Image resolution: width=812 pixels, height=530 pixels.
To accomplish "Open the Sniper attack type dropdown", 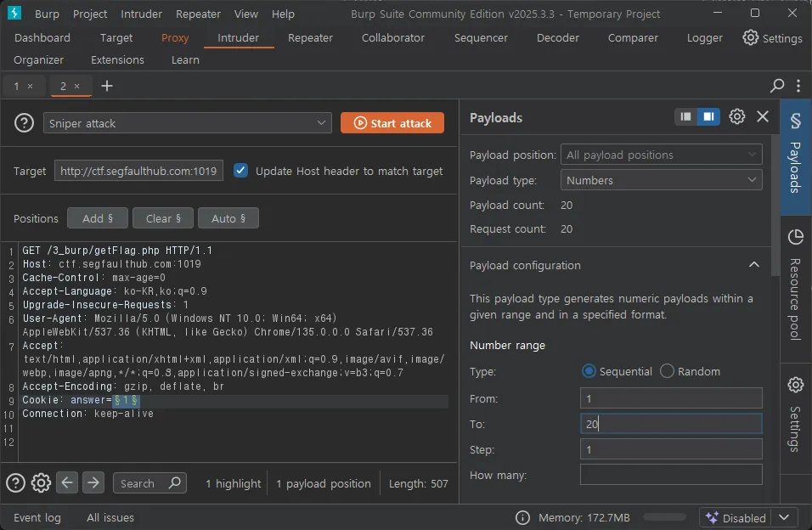I will click(188, 123).
